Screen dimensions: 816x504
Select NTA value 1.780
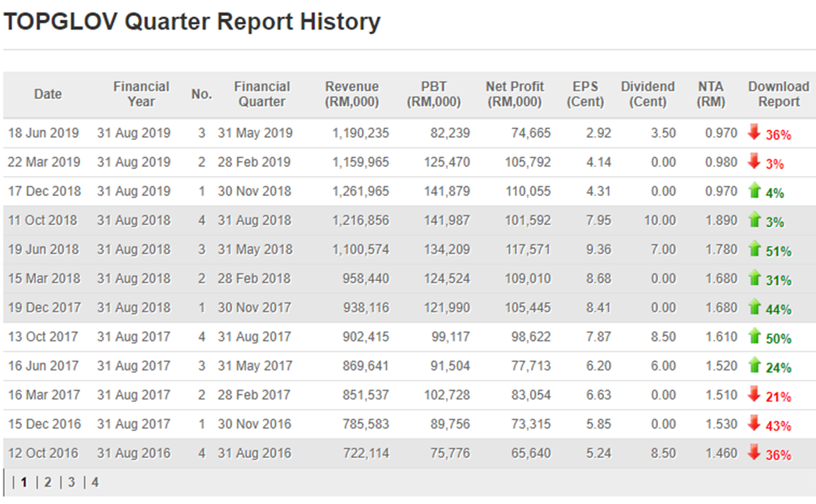click(721, 249)
